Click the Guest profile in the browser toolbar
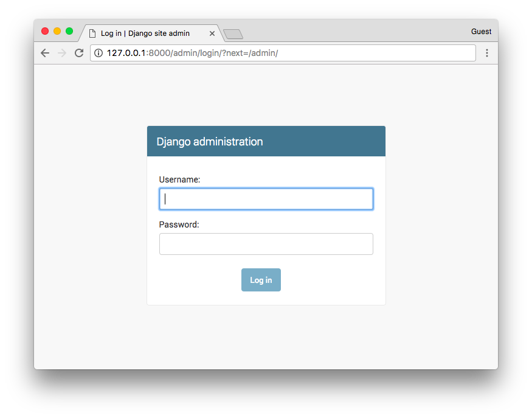The width and height of the screenshot is (532, 418). click(481, 31)
